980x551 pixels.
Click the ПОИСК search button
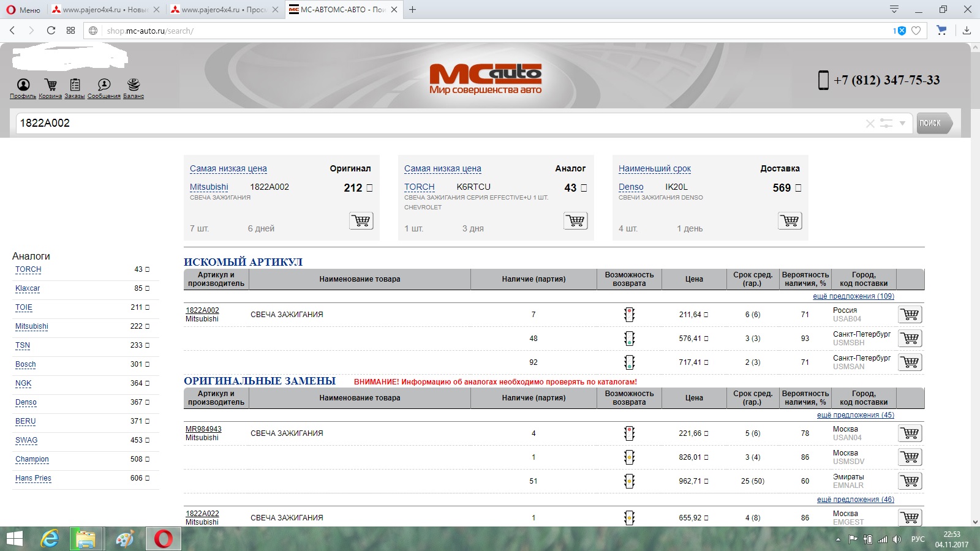coord(932,123)
